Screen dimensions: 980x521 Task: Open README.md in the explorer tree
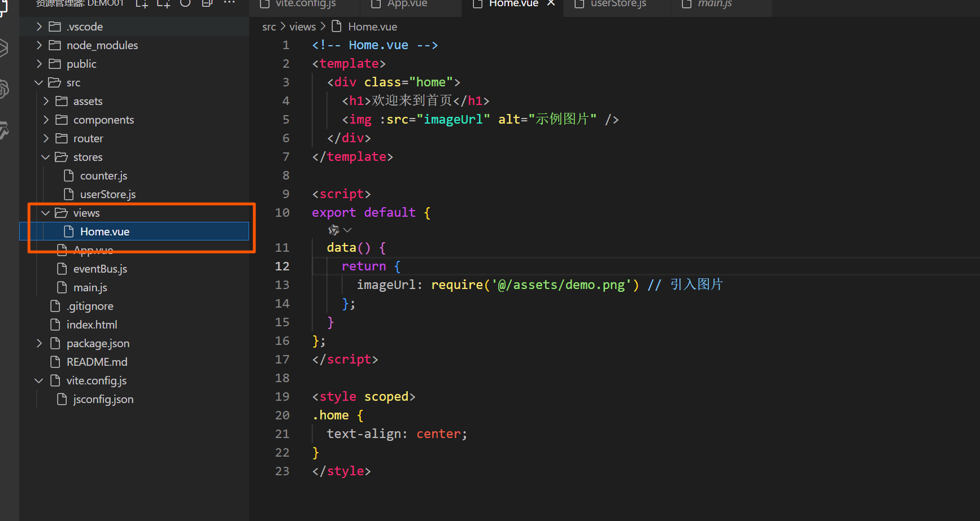[x=97, y=362]
